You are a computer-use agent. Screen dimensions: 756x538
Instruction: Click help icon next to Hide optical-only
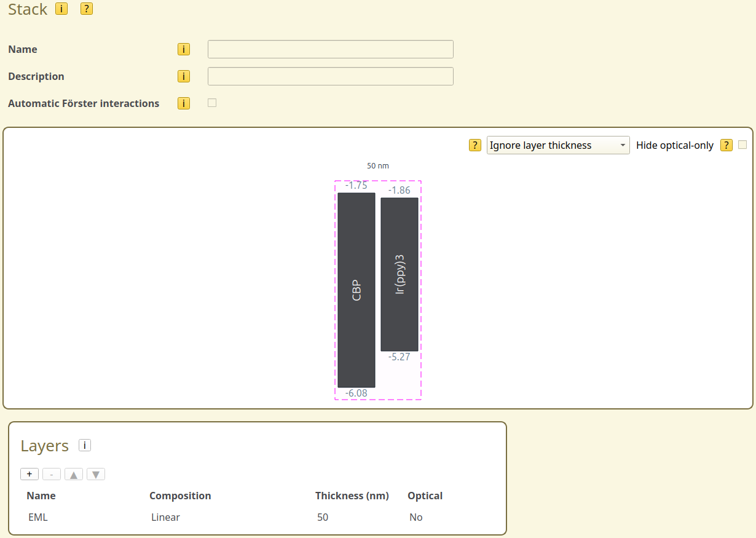click(726, 145)
